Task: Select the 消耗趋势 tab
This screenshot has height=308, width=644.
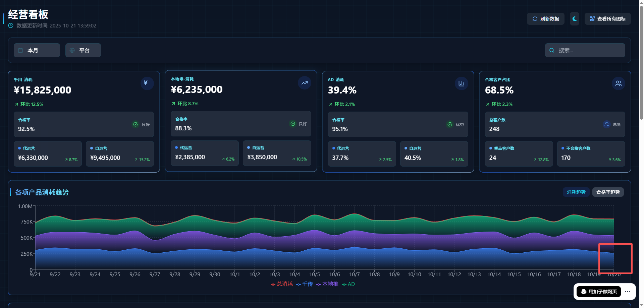Action: 576,192
